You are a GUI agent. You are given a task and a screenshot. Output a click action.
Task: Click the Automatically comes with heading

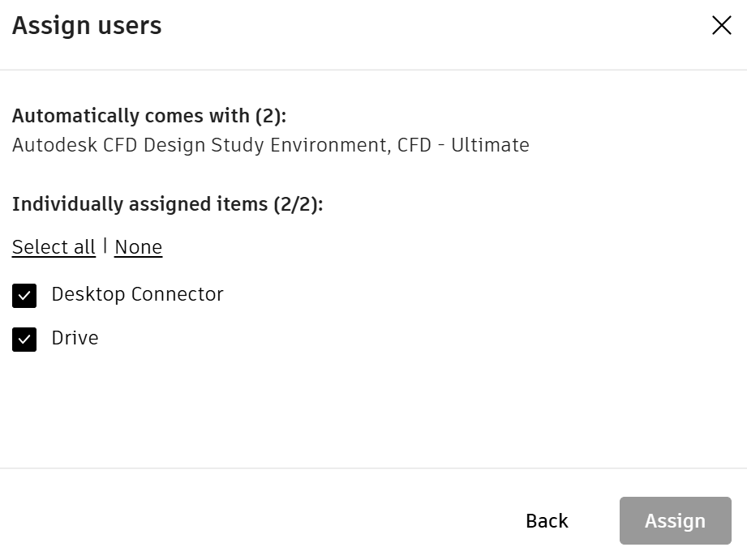pyautogui.click(x=131, y=116)
